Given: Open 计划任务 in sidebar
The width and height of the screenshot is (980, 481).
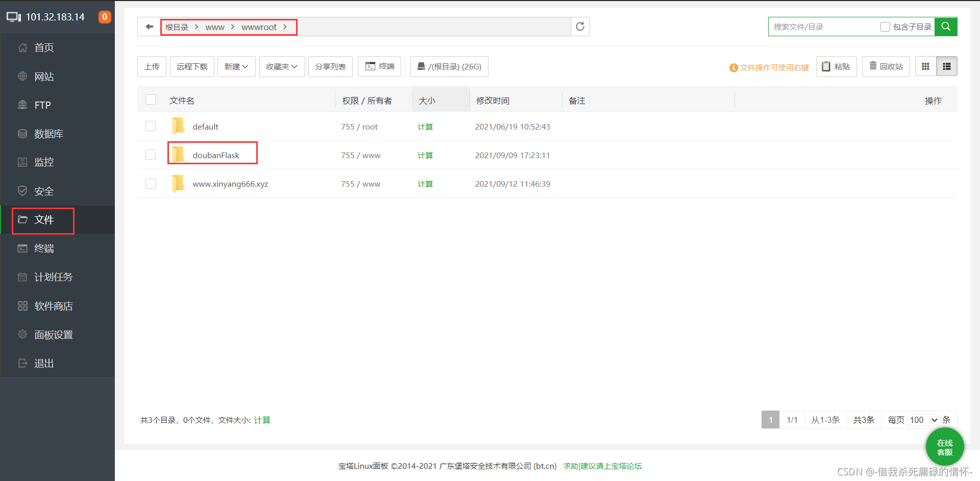Looking at the screenshot, I should point(58,277).
